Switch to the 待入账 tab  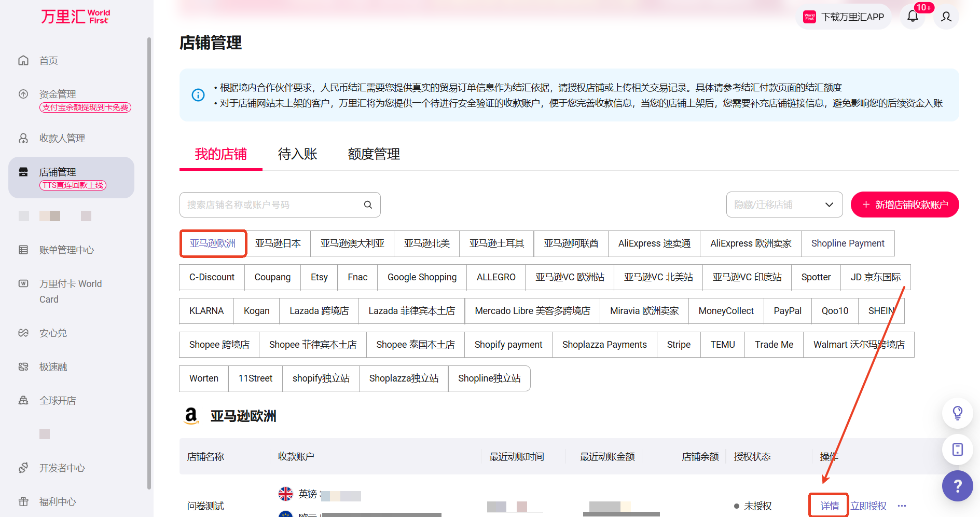click(x=297, y=154)
